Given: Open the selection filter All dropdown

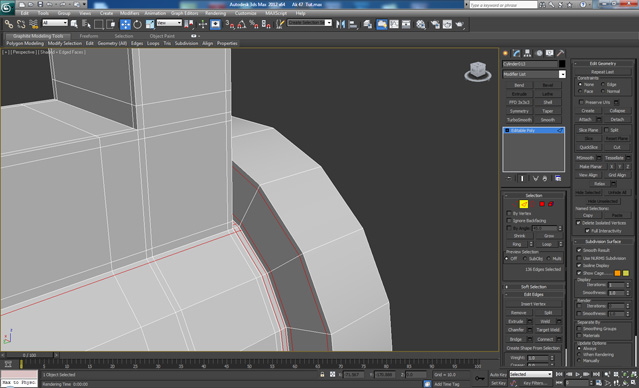Looking at the screenshot, I should coord(55,23).
